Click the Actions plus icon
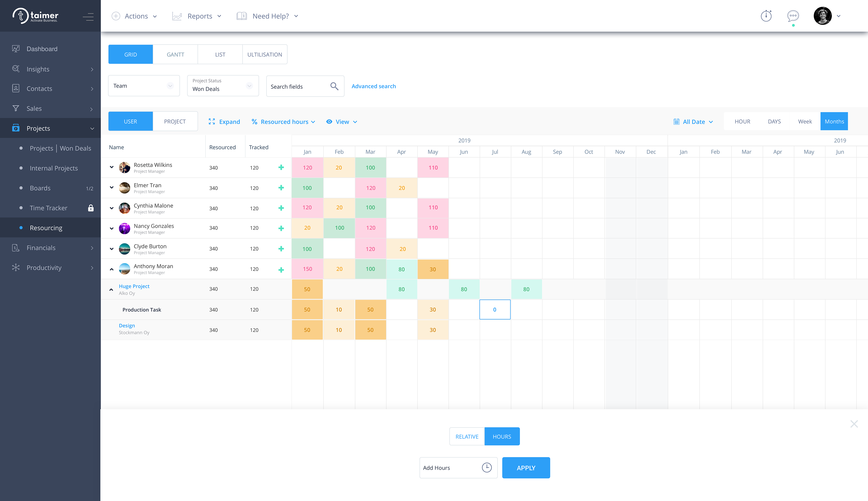This screenshot has width=868, height=501. coord(116,16)
